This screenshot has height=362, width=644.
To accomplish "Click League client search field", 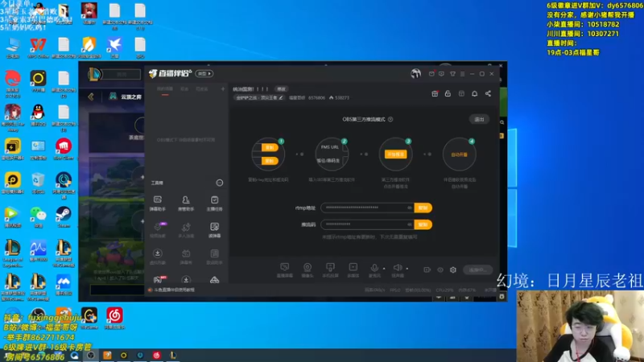I will coord(122,74).
